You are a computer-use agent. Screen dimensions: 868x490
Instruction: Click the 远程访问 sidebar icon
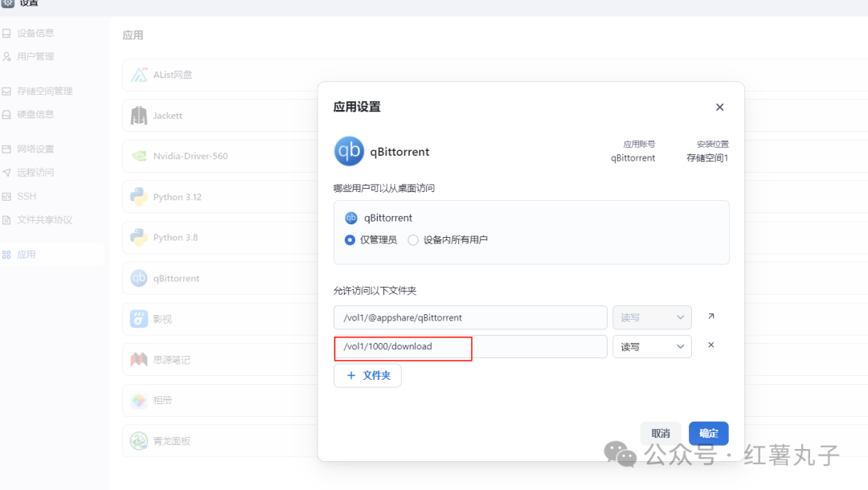point(6,173)
